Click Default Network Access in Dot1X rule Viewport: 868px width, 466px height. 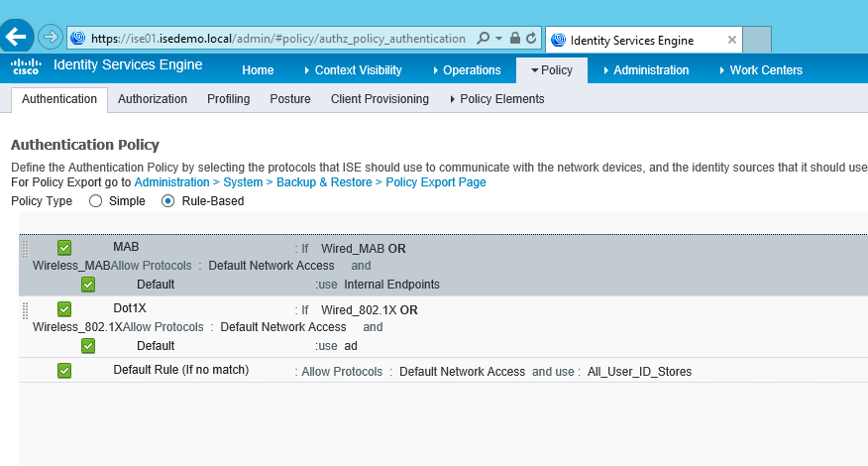282,327
